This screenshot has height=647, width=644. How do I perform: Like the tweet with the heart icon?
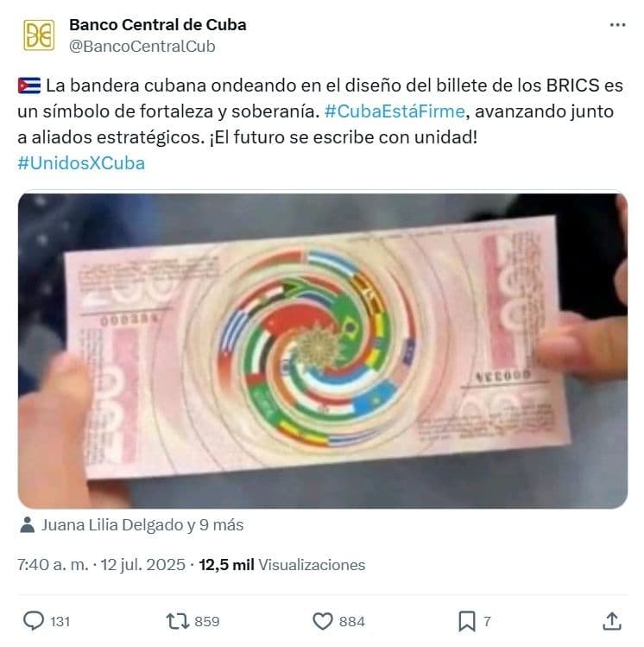pos(322,621)
